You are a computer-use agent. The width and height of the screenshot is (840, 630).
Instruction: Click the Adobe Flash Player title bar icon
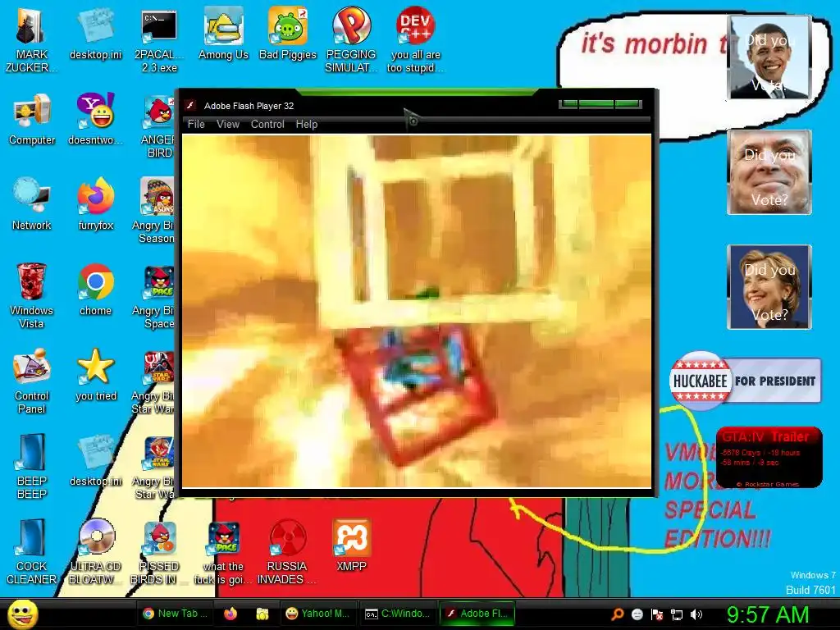click(190, 106)
